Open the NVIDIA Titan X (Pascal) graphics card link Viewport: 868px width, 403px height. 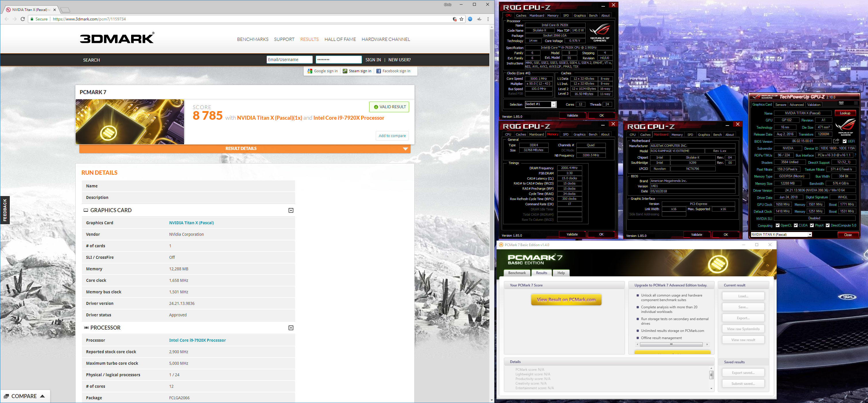tap(191, 223)
